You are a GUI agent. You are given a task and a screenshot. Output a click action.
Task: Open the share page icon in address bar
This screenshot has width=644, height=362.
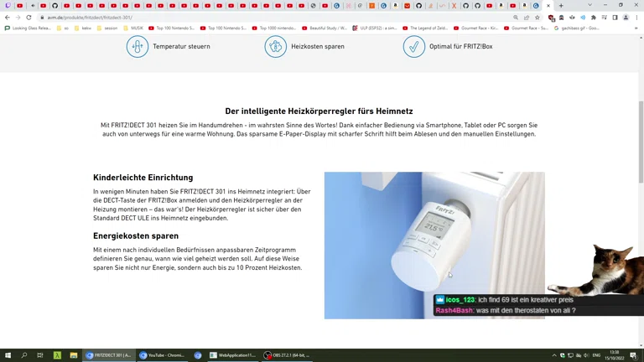(x=527, y=18)
